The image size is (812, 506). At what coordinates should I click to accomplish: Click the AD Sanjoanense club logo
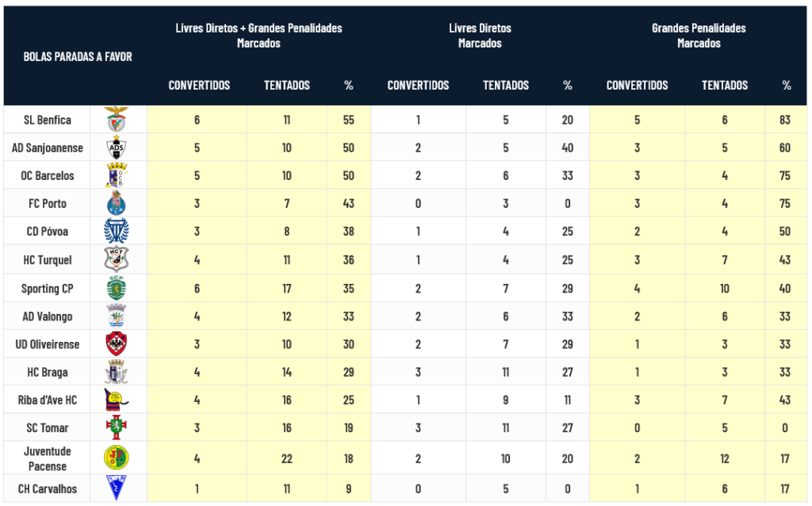click(116, 148)
